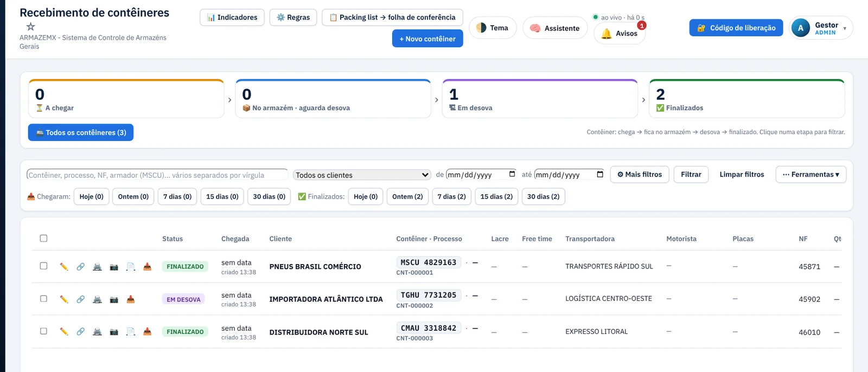
Task: Click the 'Chegaram: 7 dias (0)' quick filter
Action: [177, 197]
